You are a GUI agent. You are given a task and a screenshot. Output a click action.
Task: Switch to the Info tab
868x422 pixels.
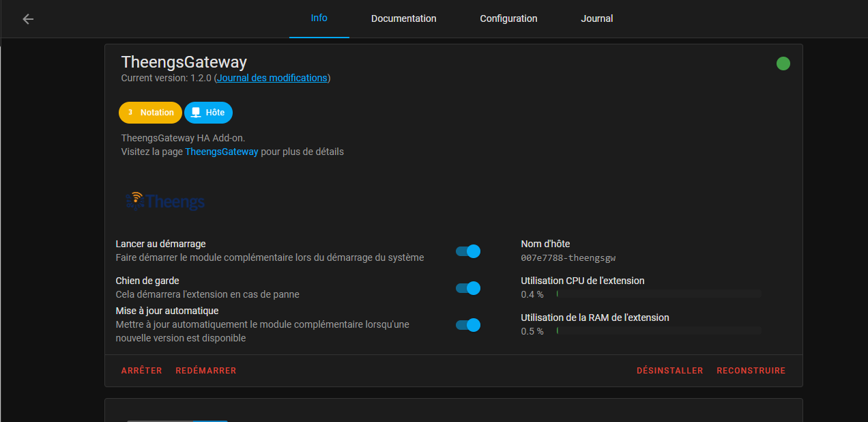click(319, 18)
